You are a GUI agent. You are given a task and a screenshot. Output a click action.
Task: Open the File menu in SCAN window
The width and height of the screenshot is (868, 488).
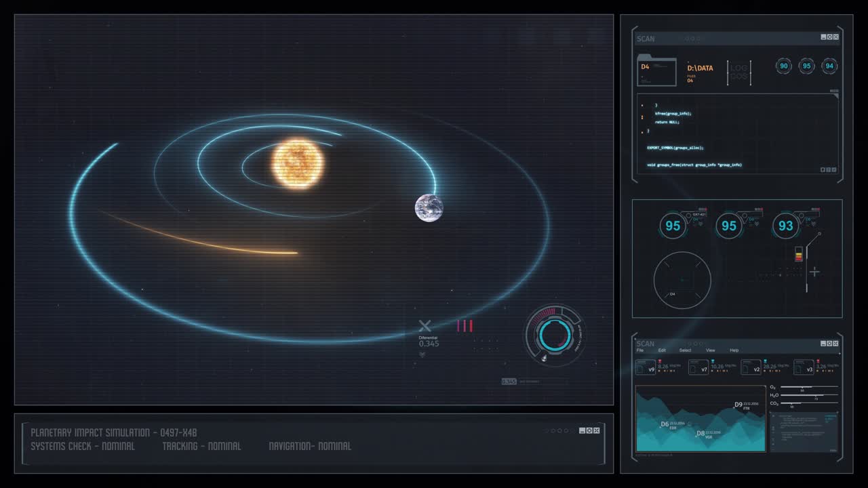641,349
